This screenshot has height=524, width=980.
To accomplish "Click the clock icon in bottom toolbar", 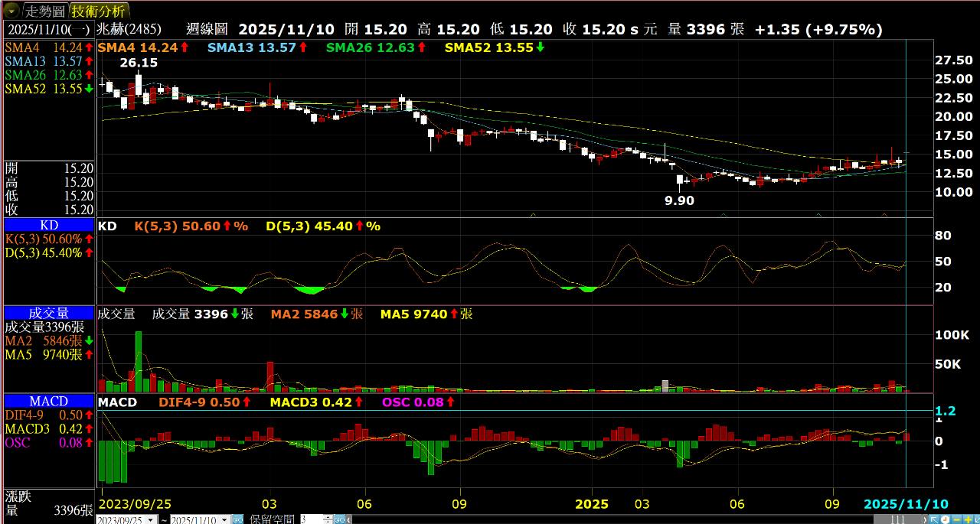I will [x=945, y=519].
